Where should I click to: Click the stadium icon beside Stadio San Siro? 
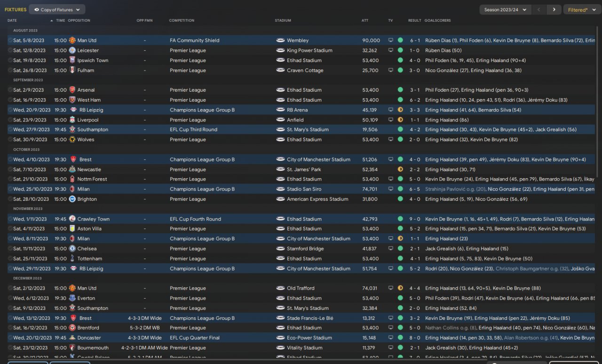pos(280,189)
